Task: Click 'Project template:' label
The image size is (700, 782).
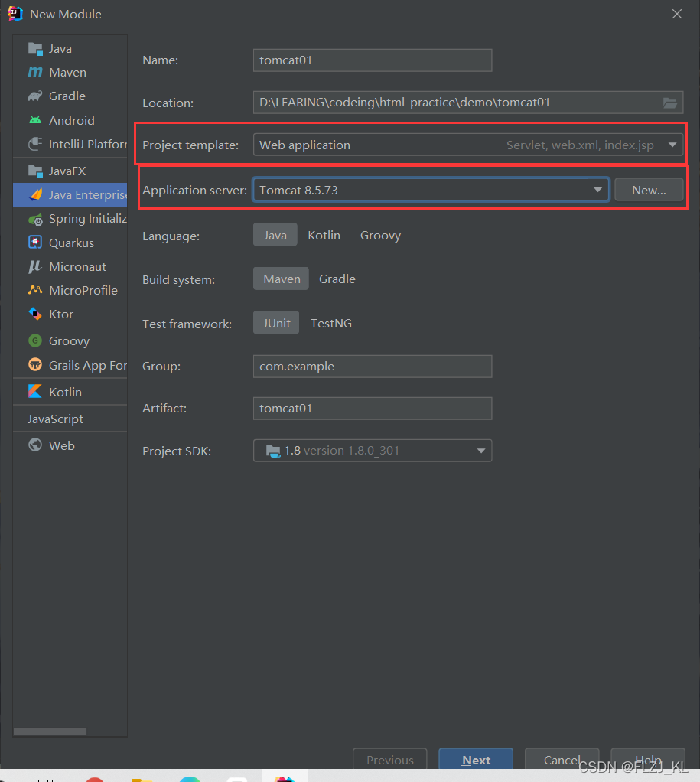Action: click(190, 145)
